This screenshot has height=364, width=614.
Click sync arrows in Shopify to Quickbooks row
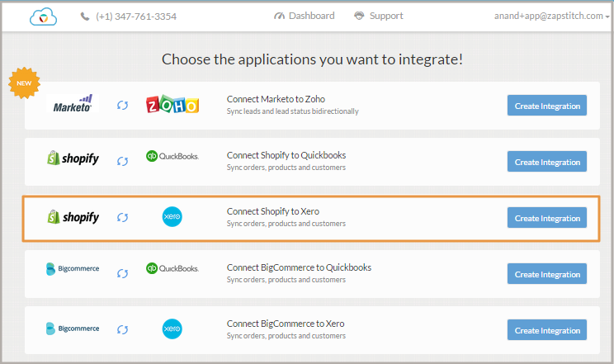(123, 161)
